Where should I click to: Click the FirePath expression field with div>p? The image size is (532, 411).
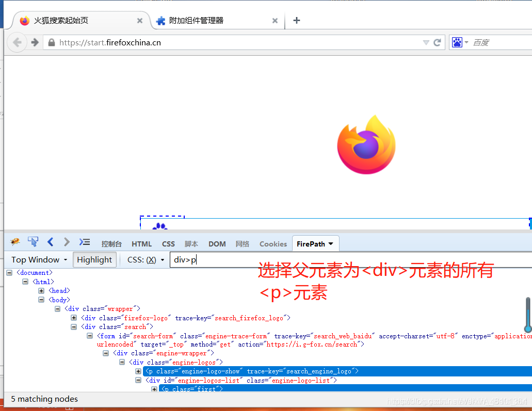(x=350, y=260)
